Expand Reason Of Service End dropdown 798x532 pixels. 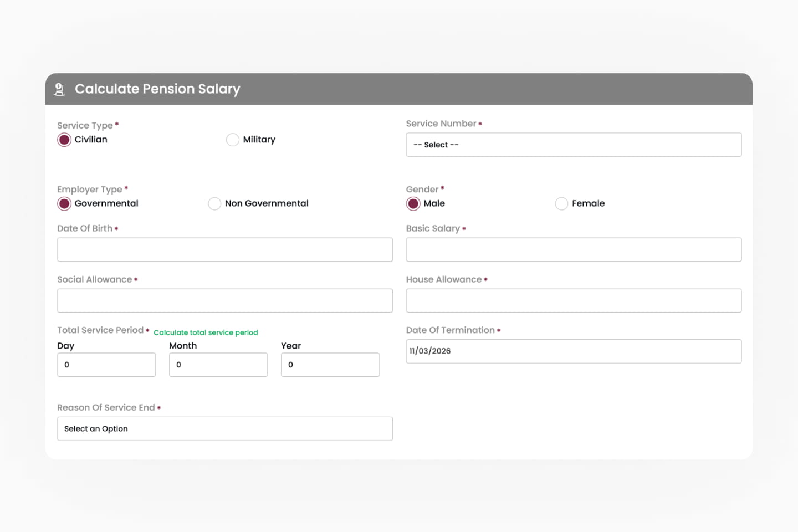[225, 429]
